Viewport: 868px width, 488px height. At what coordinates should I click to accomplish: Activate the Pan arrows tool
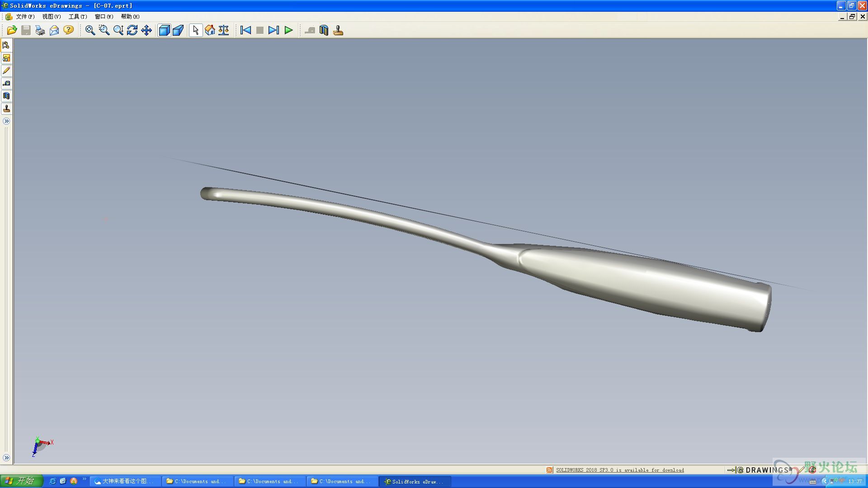[146, 30]
